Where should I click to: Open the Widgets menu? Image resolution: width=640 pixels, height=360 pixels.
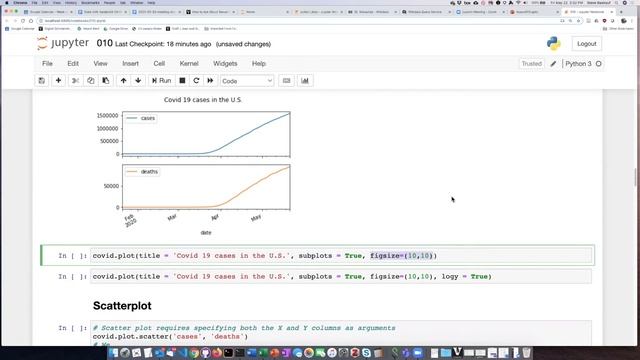coord(225,64)
